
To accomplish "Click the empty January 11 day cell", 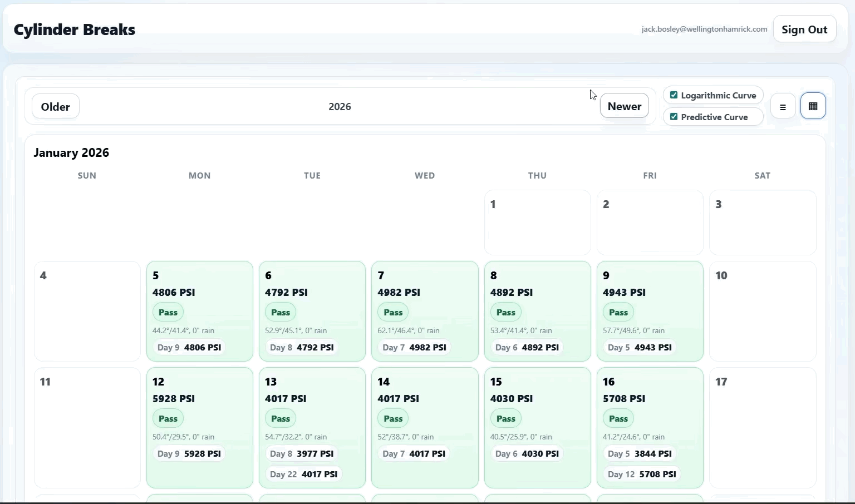I will tap(87, 427).
